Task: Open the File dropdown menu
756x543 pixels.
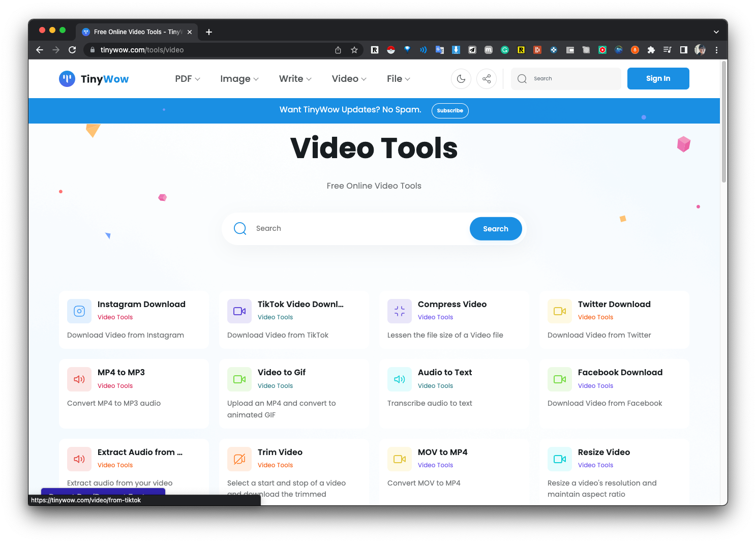Action: (x=398, y=79)
